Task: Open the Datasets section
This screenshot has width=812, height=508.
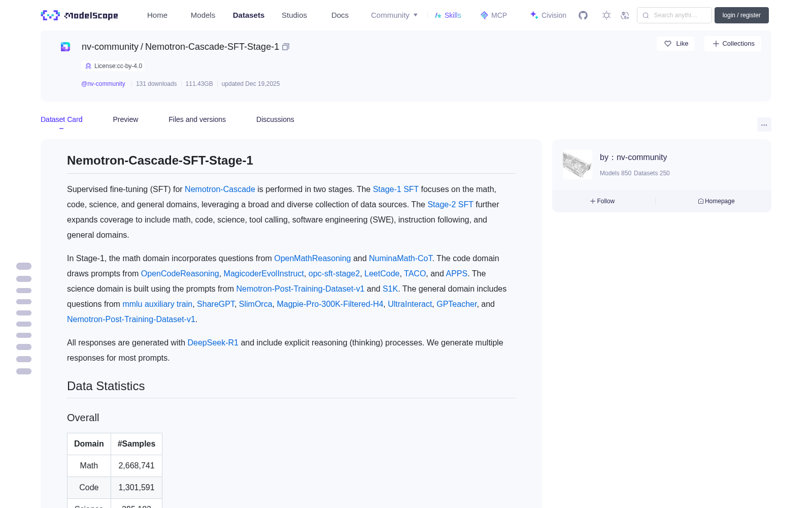Action: click(x=249, y=15)
